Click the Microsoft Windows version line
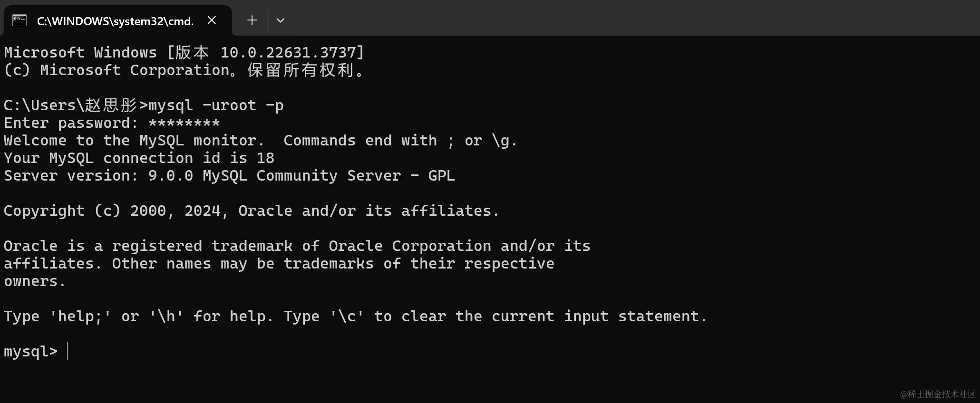Image resolution: width=980 pixels, height=403 pixels. pos(184,52)
